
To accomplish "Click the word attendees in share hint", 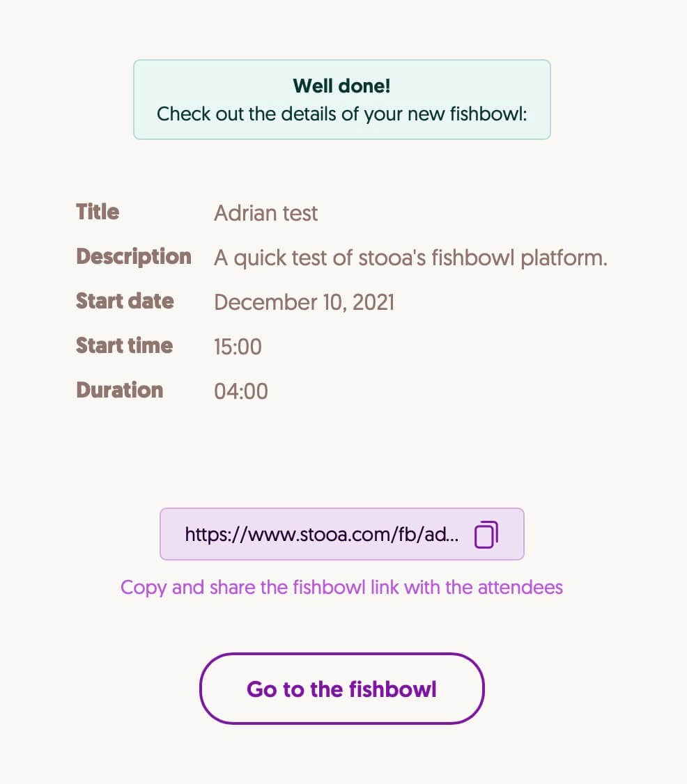I will [x=520, y=587].
